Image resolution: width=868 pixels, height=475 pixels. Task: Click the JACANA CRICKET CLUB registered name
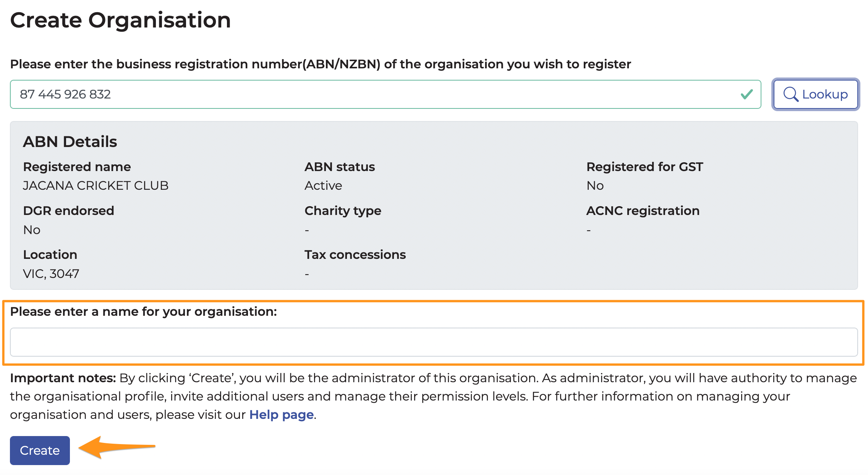(x=96, y=186)
